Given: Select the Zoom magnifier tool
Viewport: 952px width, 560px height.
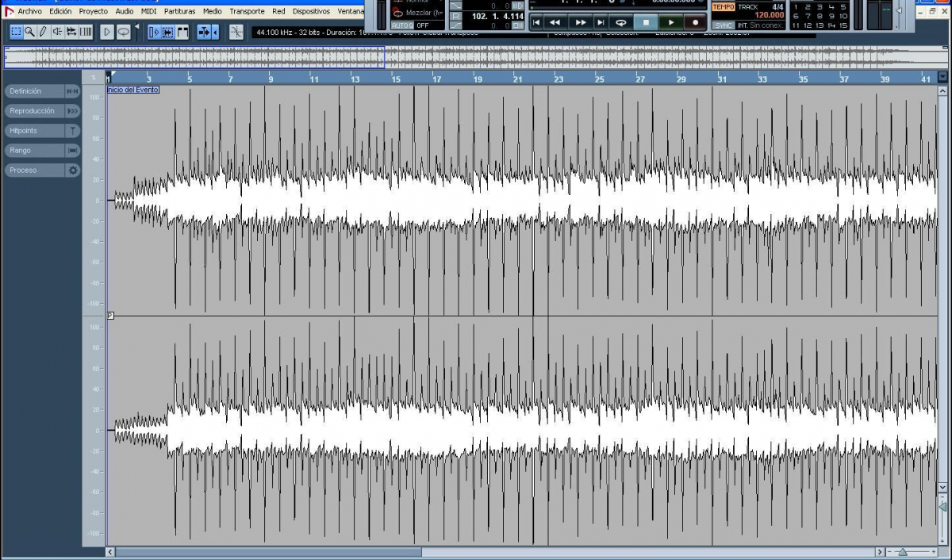Looking at the screenshot, I should point(29,32).
